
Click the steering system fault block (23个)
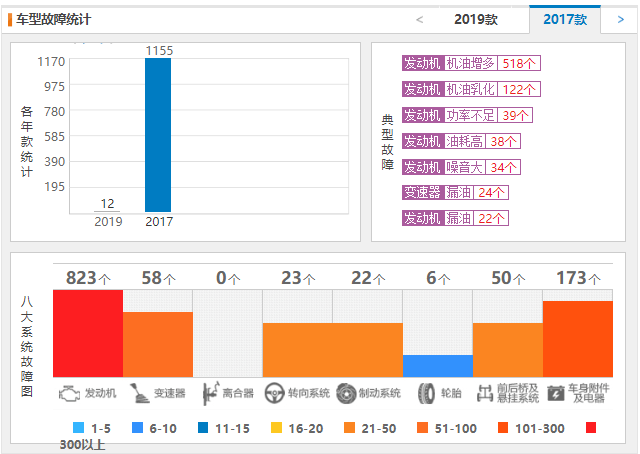[298, 350]
